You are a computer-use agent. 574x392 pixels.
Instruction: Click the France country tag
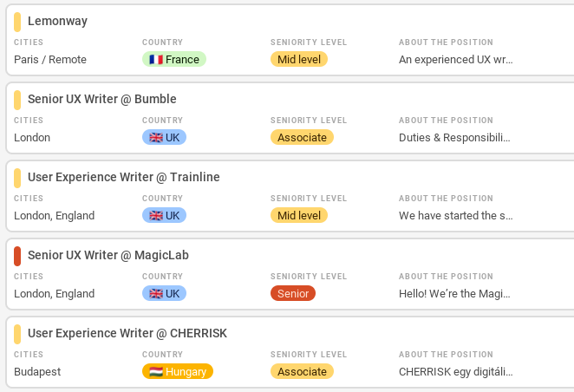tap(174, 60)
